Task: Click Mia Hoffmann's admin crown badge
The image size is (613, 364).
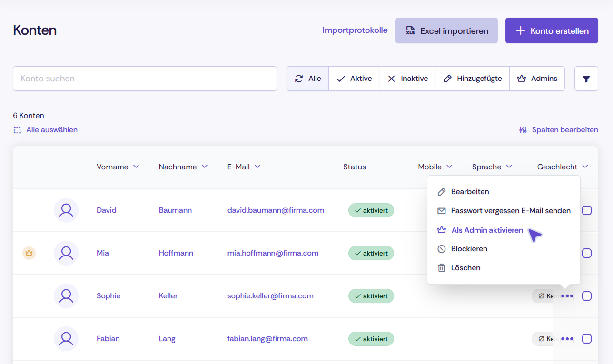Action: [x=29, y=253]
